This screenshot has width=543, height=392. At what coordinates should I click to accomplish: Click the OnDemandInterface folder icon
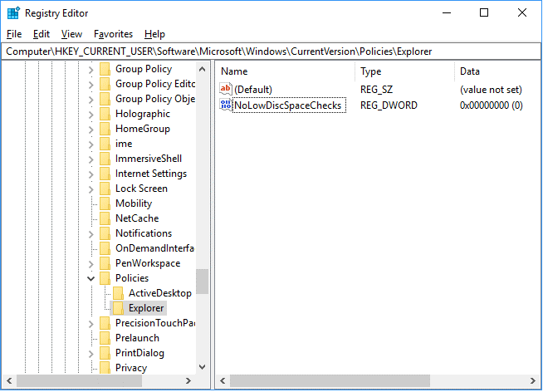coord(105,248)
